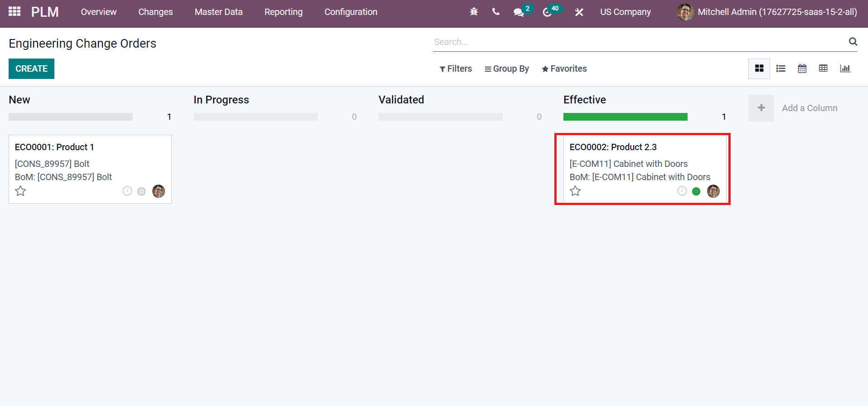Open the Overview menu
Image resolution: width=868 pixels, height=406 pixels.
99,12
